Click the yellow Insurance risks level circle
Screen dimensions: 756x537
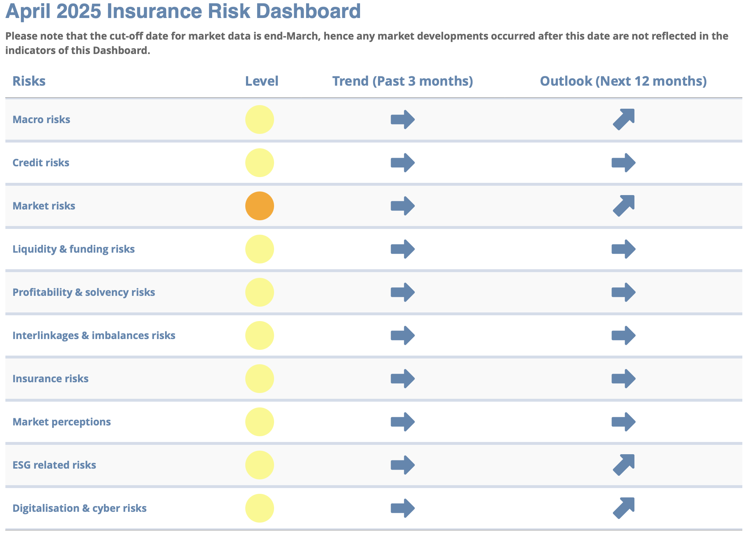[x=260, y=379]
